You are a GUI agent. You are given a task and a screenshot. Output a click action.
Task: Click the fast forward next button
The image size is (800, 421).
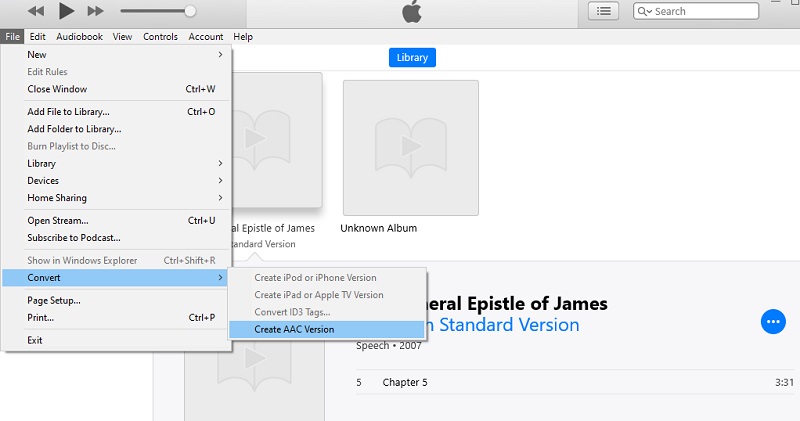coord(95,11)
